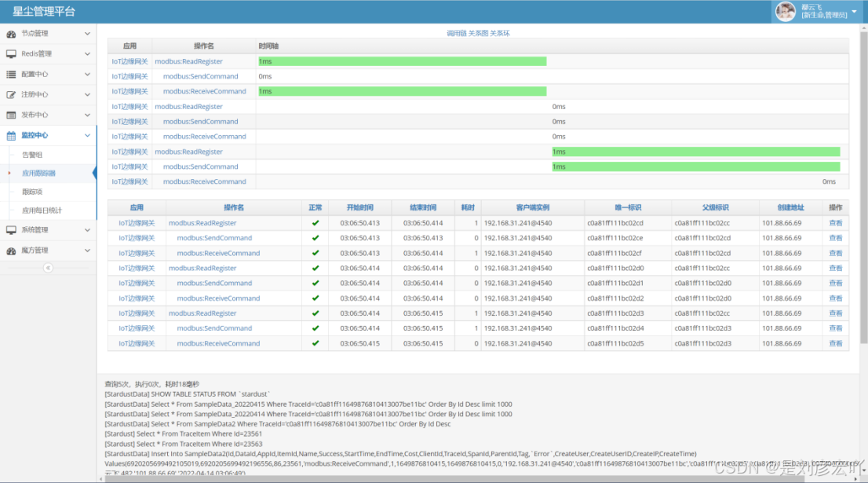Select the 应用跟踪器 submenu item
The width and height of the screenshot is (868, 483).
(38, 174)
